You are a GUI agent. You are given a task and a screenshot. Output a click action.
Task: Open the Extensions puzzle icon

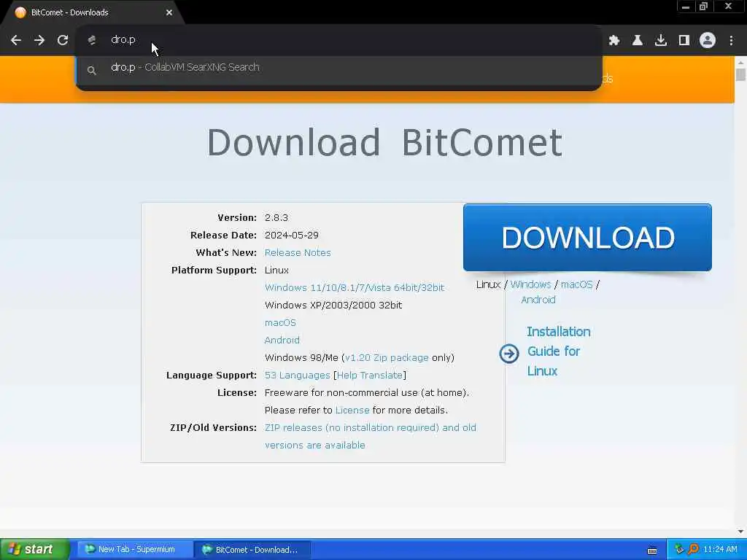pyautogui.click(x=614, y=41)
